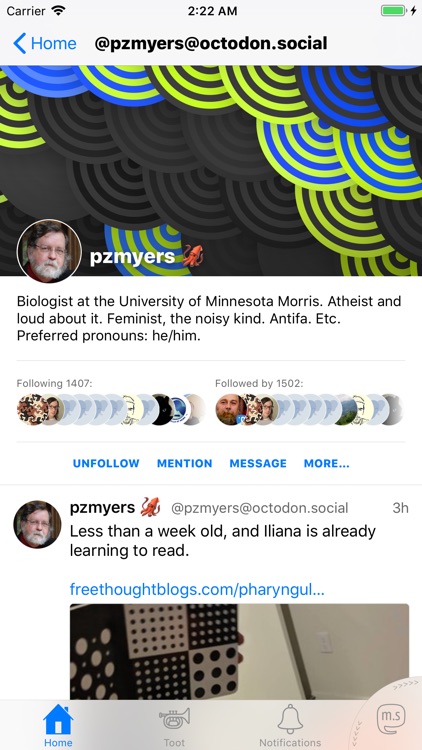Viewport: 422px width, 750px height.
Task: Tap the MENTION button
Action: tap(185, 463)
